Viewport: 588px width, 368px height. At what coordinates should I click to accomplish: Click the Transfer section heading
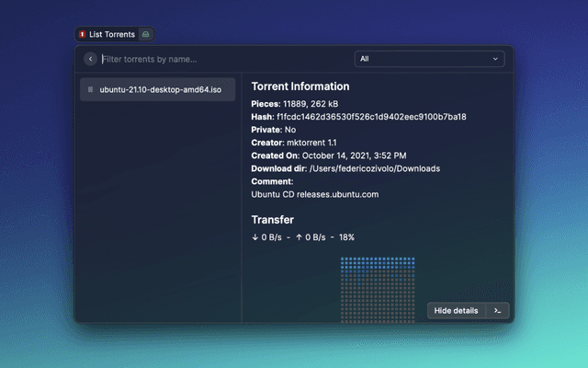point(272,220)
